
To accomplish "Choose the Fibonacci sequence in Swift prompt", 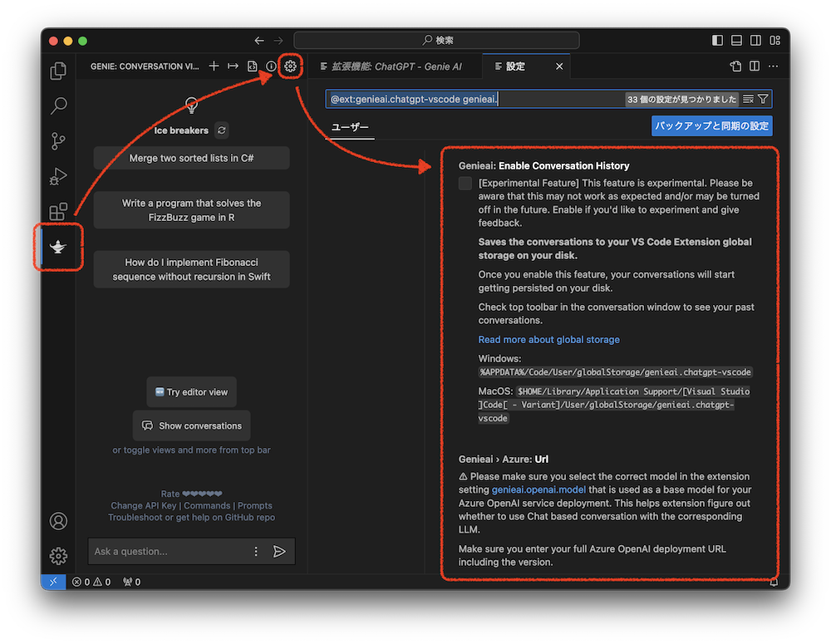I will click(x=191, y=269).
